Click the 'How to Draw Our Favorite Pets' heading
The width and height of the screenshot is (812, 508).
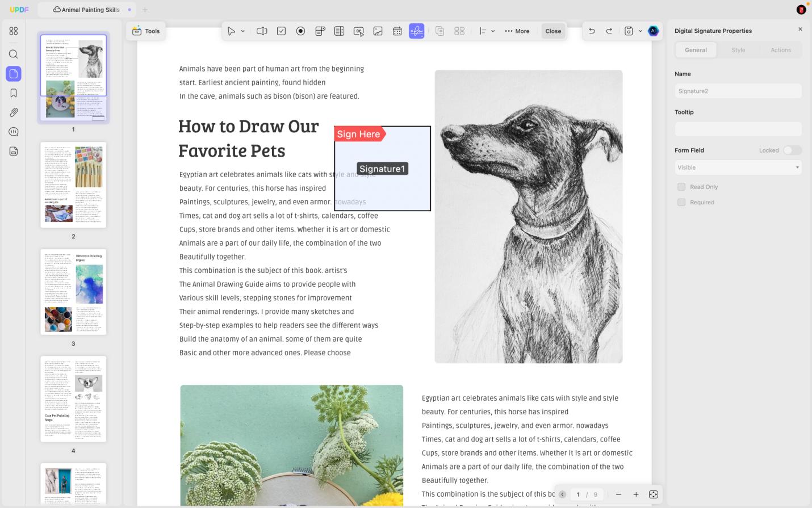coord(249,138)
